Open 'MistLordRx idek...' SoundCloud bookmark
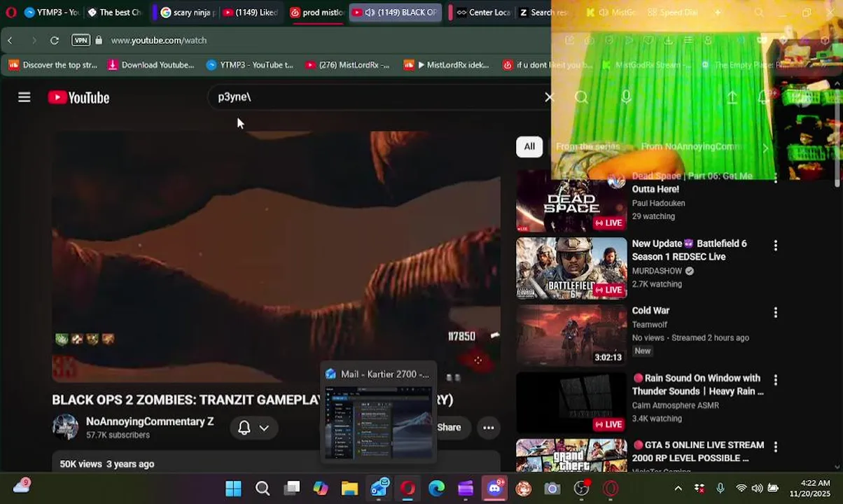The image size is (843, 504). pos(447,65)
